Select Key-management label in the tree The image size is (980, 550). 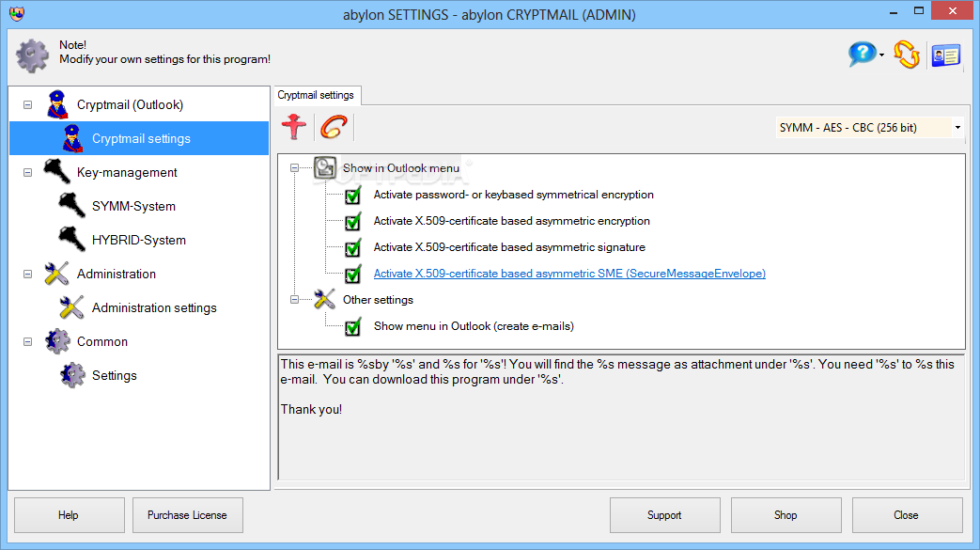pos(127,172)
